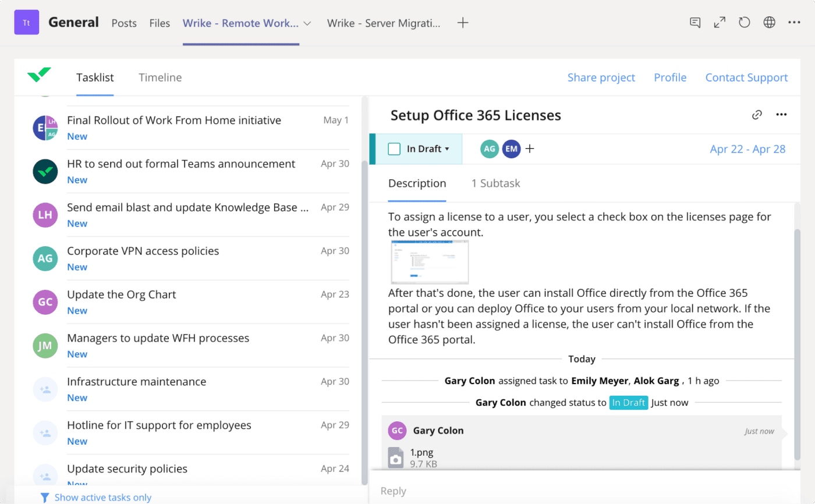Screen dimensions: 815x504
Task: Click the 1.png file name
Action: tap(421, 452)
